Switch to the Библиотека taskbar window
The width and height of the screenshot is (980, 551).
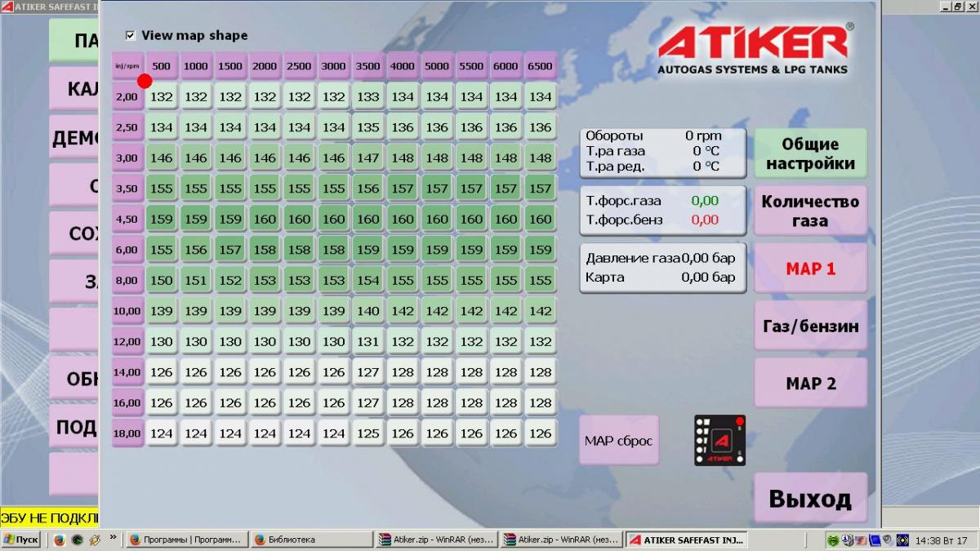pyautogui.click(x=310, y=540)
